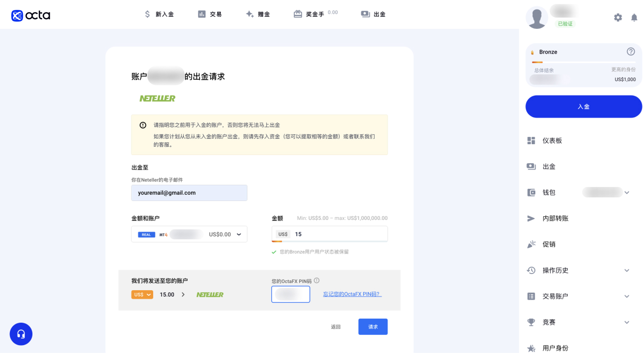Click the gift box icon beside 奖金手

(x=298, y=14)
